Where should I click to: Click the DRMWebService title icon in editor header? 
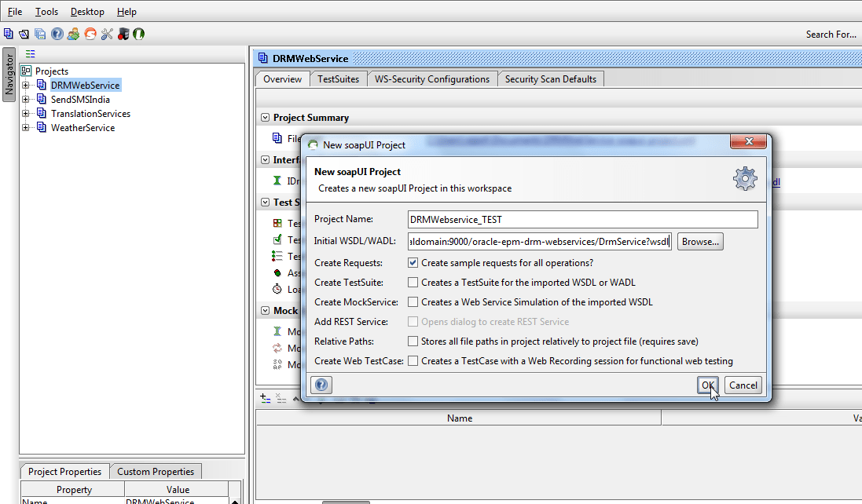pyautogui.click(x=263, y=58)
